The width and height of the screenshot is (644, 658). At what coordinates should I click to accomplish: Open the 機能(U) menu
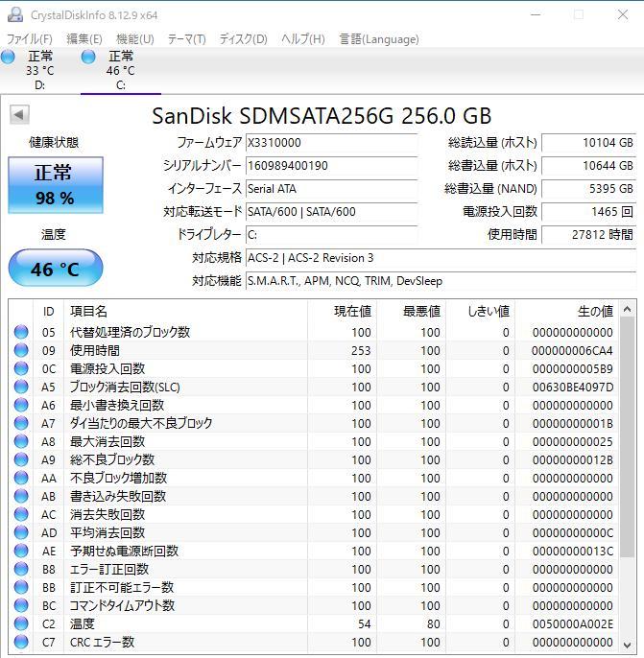(x=134, y=39)
